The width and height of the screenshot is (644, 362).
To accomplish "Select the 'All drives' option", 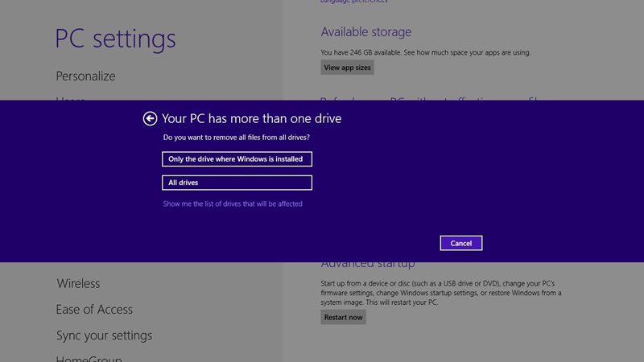I will [237, 183].
